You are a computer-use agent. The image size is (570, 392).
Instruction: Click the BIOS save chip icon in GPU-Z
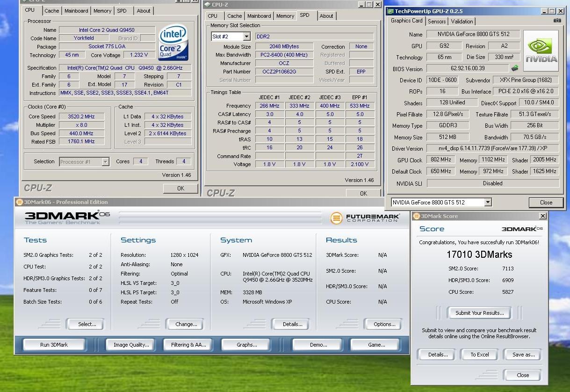point(515,68)
